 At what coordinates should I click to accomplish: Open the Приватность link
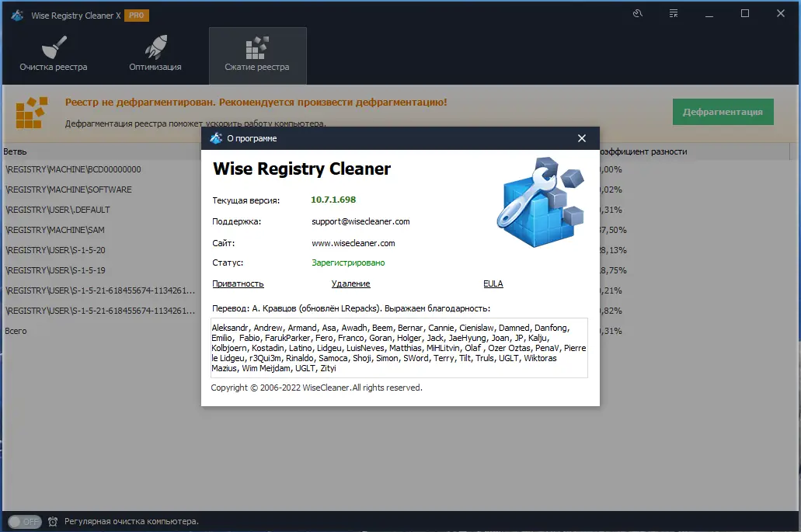click(238, 283)
